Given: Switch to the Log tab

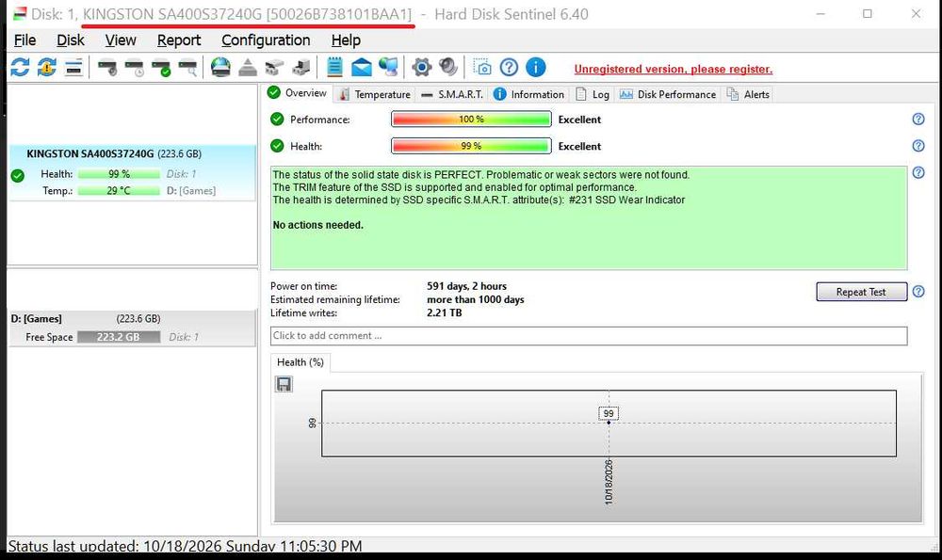Looking at the screenshot, I should point(593,94).
